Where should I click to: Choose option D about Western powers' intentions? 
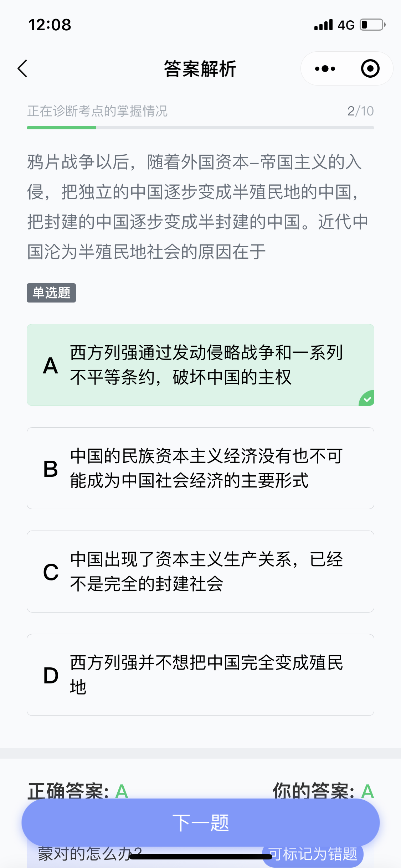(x=200, y=675)
